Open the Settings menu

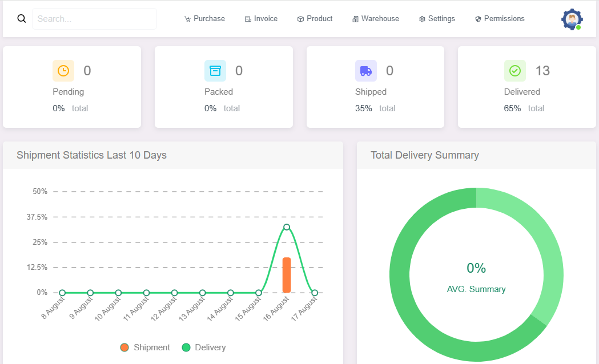click(x=437, y=19)
